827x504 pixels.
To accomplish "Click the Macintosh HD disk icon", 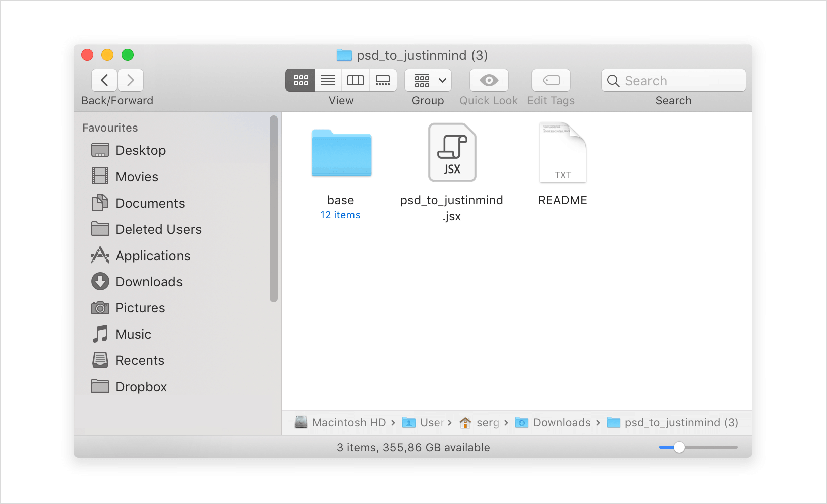I will click(301, 422).
